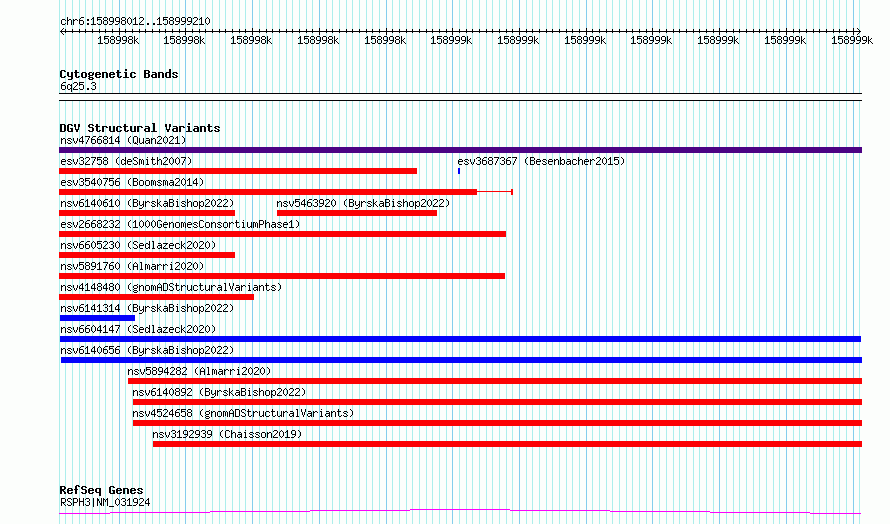The width and height of the screenshot is (890, 524).
Task: Open nsv6605230 (Sedlazeck2020) variant label
Action: [138, 245]
